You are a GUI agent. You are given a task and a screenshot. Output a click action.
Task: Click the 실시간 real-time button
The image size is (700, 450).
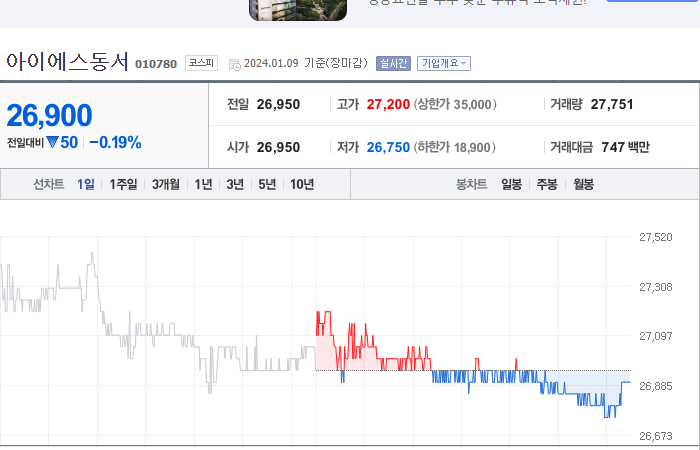pyautogui.click(x=393, y=63)
